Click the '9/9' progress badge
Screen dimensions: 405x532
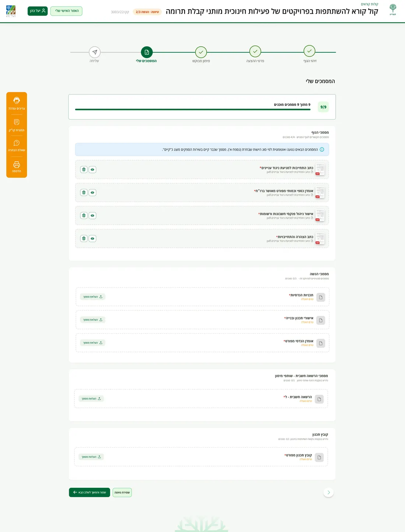click(323, 107)
